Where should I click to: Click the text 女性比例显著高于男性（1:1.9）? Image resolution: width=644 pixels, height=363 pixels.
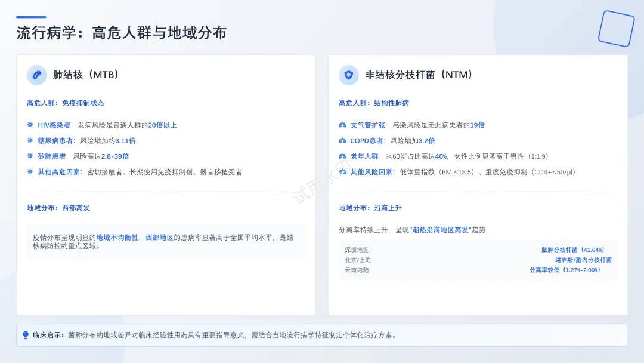[503, 156]
